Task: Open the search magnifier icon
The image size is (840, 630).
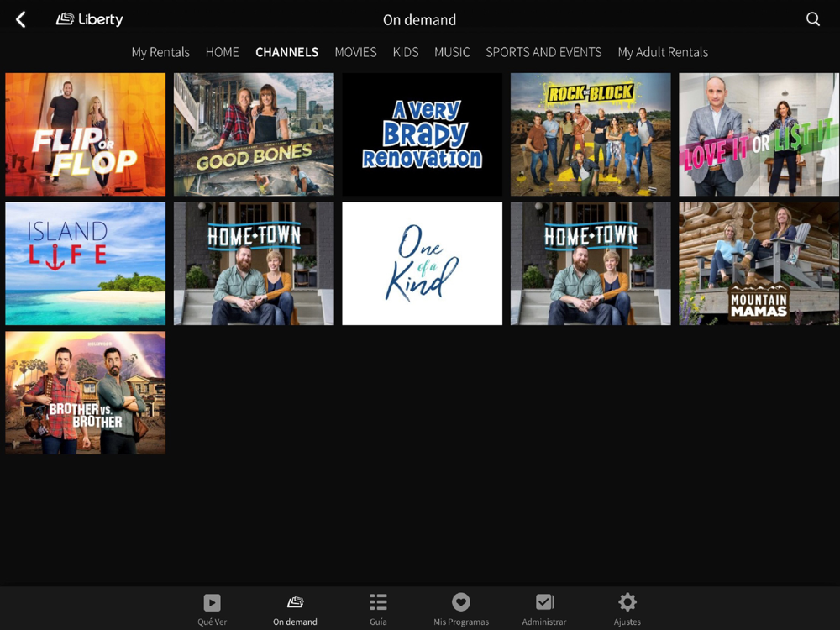Action: pos(812,19)
